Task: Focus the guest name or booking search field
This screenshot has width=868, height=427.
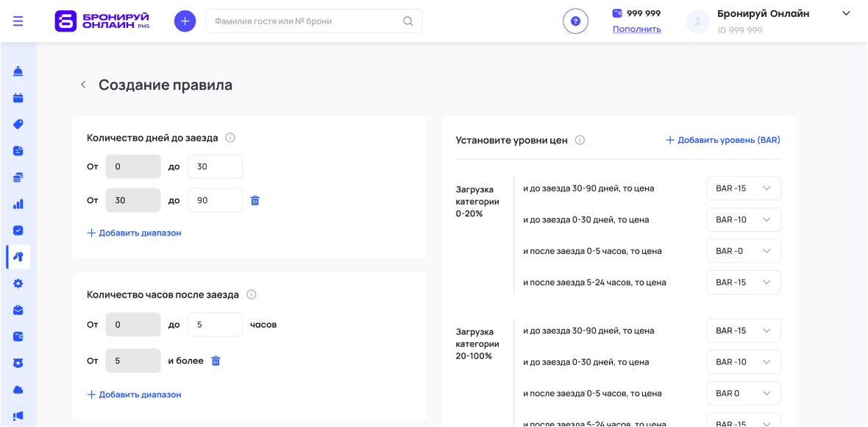Action: click(305, 21)
